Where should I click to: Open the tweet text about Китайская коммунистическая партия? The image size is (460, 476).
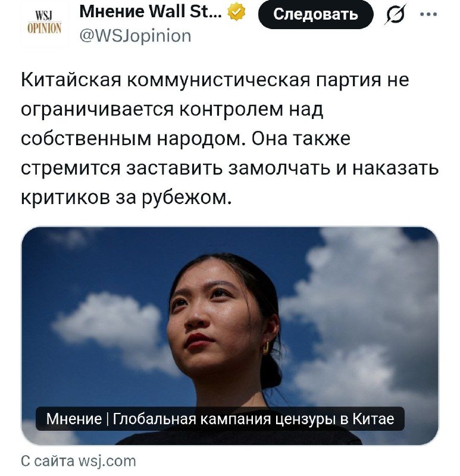pyautogui.click(x=230, y=139)
